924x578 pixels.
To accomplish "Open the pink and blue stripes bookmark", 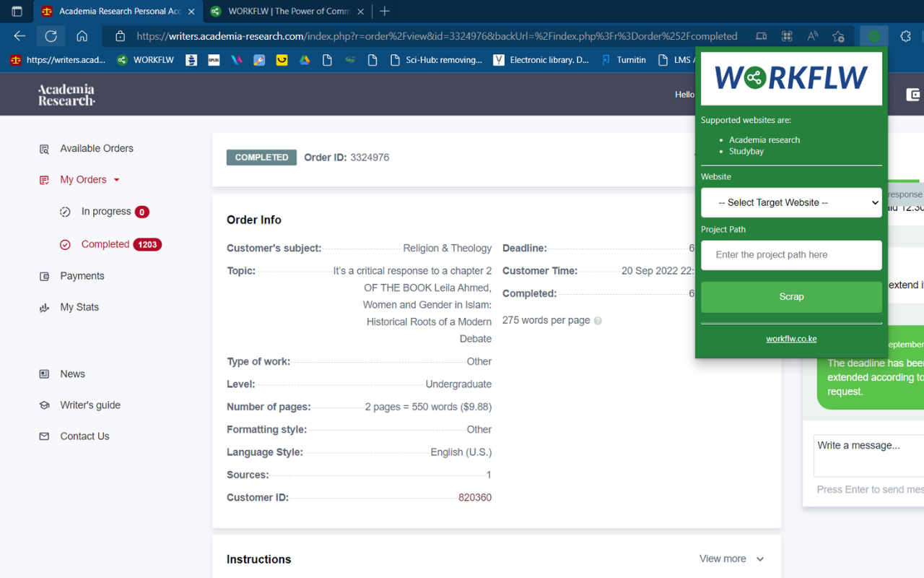I will click(236, 60).
